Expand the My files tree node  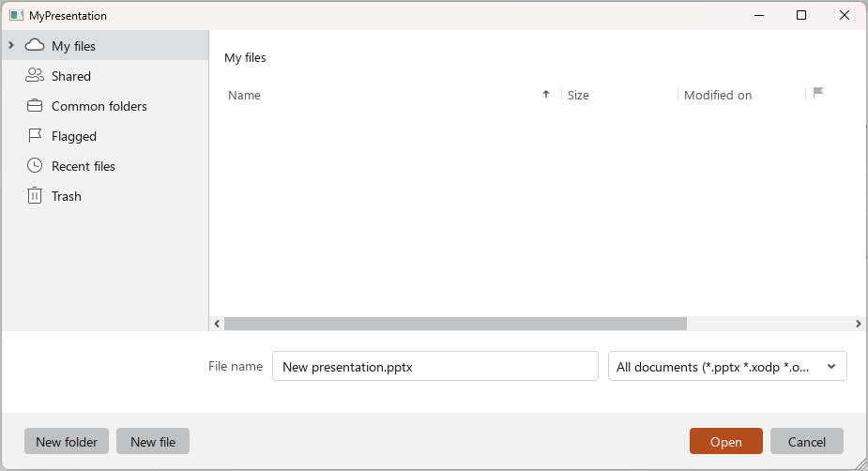coord(11,45)
